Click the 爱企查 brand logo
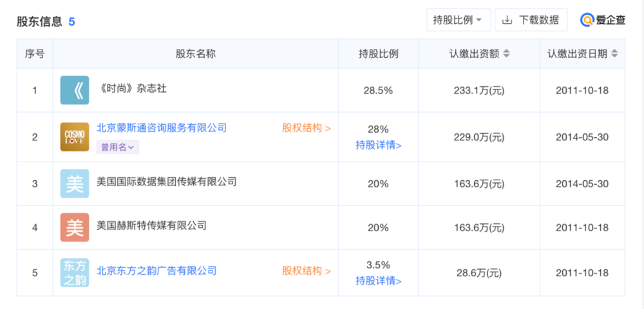The image size is (644, 309). click(603, 20)
